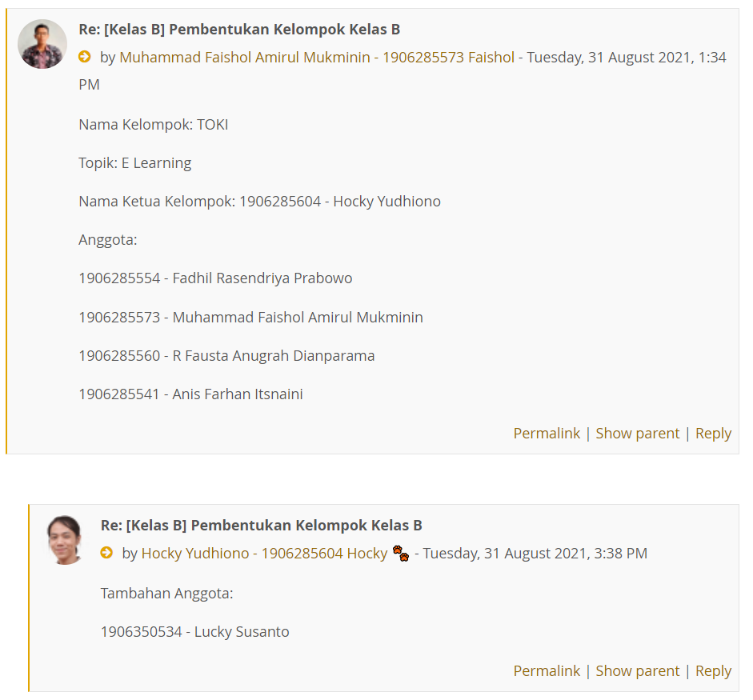Screen dimensions: 753x700
Task: Show parent of the TOKI group post
Action: [x=637, y=433]
